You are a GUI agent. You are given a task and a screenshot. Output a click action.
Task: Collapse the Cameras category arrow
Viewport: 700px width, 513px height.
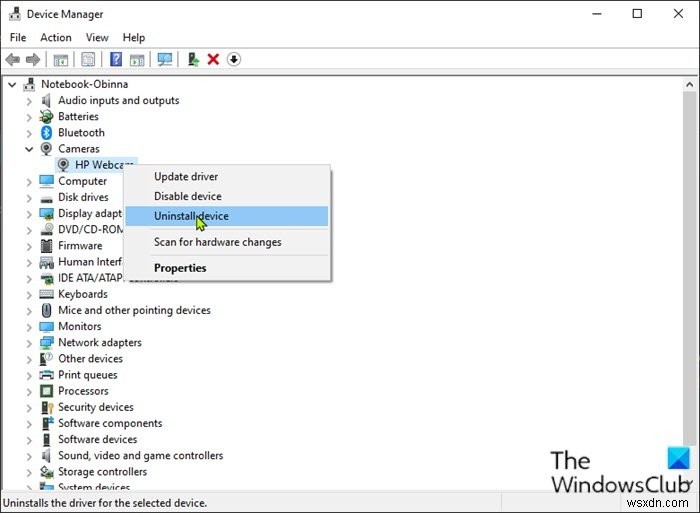29,149
